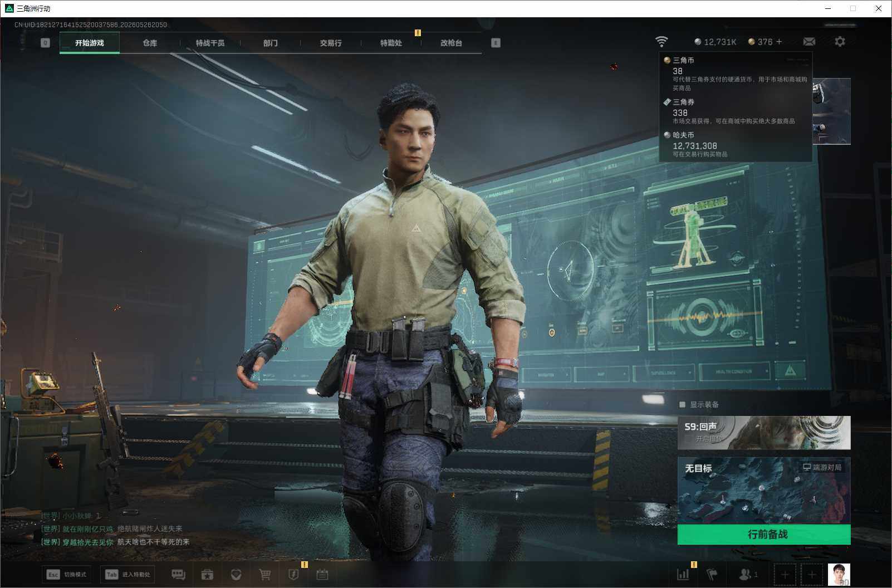This screenshot has height=588, width=892.
Task: Click the 12,731K Havoc coin balance
Action: (715, 42)
